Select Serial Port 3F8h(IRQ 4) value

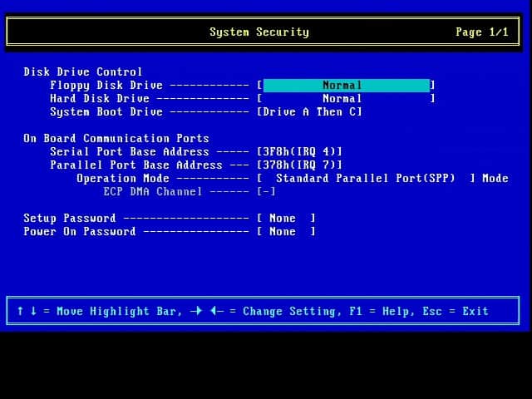point(299,151)
